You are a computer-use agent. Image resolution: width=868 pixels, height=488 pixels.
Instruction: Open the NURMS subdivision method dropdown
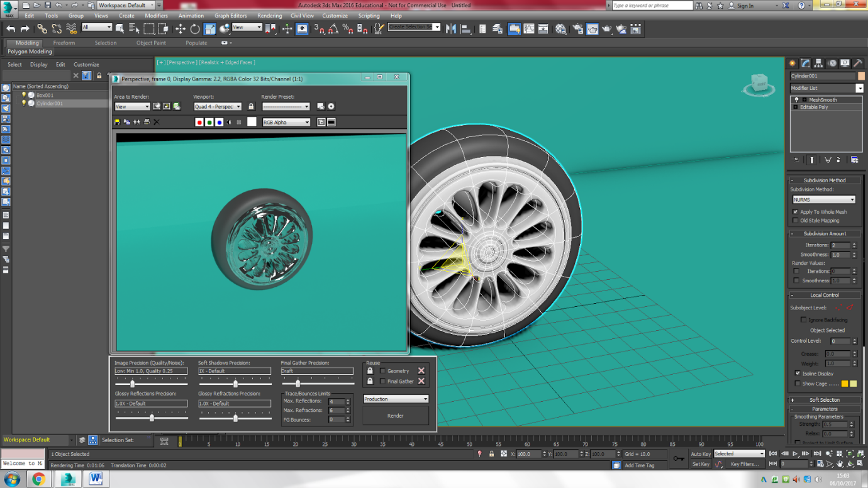pos(824,199)
